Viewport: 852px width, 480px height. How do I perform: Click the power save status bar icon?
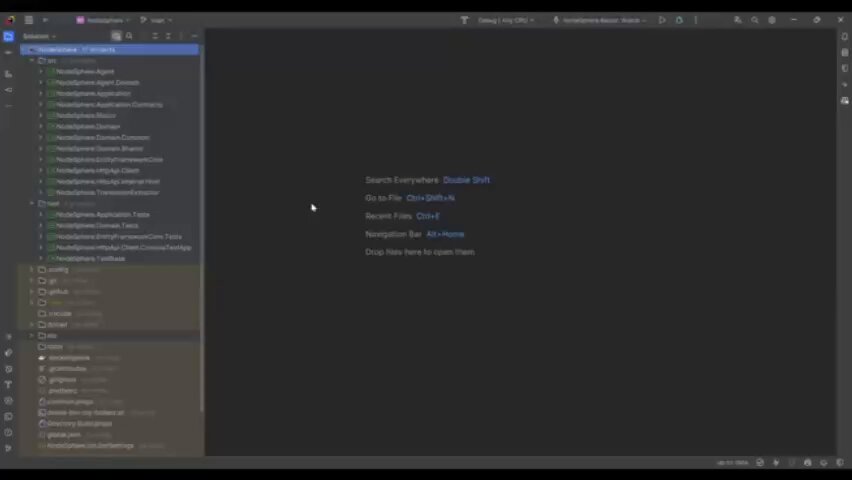point(776,463)
